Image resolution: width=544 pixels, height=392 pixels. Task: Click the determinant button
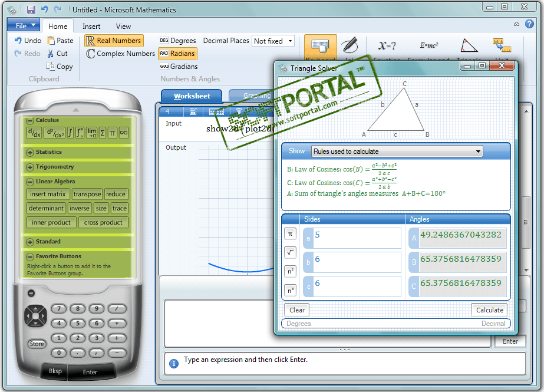click(46, 209)
